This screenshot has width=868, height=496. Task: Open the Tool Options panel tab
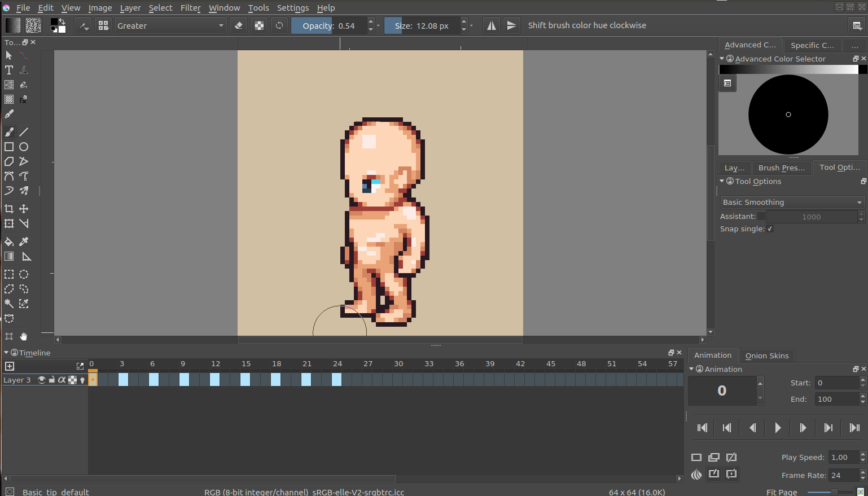point(840,167)
